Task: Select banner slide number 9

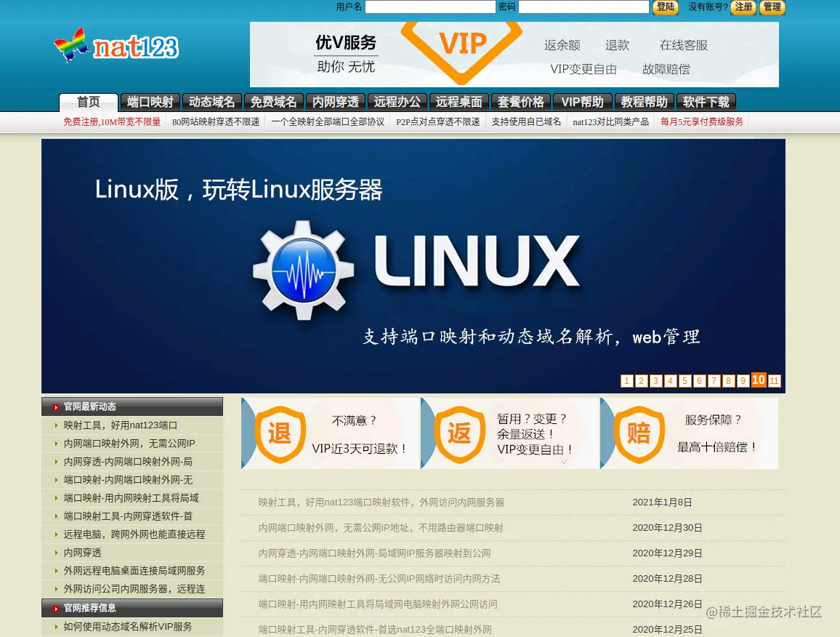Action: click(x=743, y=381)
